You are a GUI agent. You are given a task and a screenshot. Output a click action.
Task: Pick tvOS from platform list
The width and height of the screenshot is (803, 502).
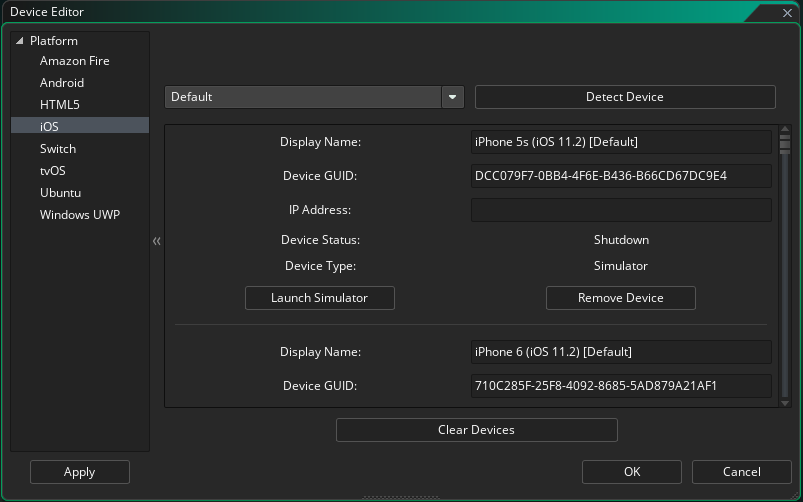point(53,171)
